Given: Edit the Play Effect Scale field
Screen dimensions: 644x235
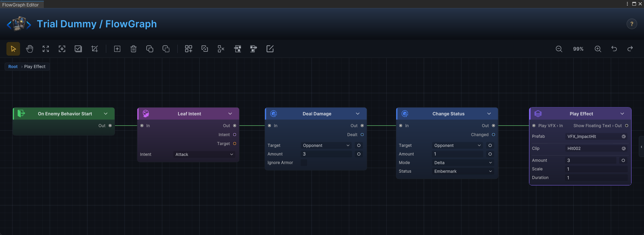Looking at the screenshot, I should click(x=596, y=169).
